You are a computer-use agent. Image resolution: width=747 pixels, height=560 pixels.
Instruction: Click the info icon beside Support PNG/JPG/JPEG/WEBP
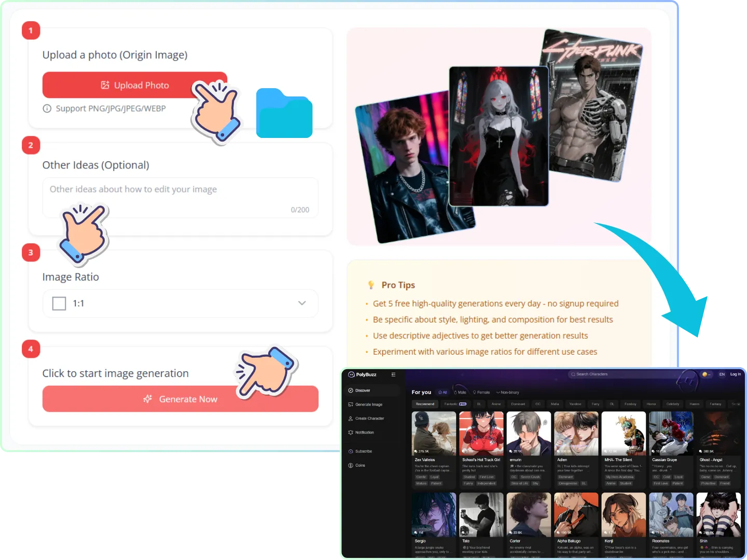[47, 108]
